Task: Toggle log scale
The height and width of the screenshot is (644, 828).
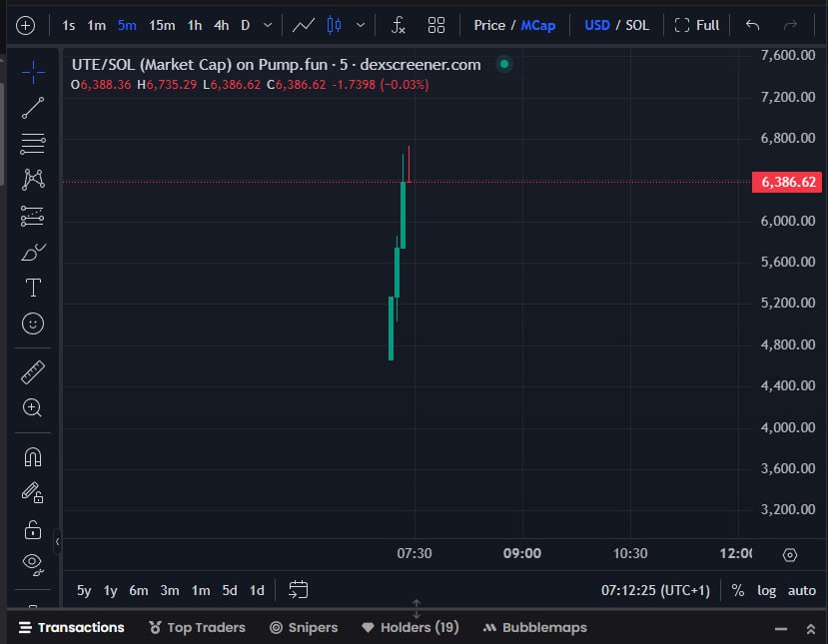Action: pos(767,590)
